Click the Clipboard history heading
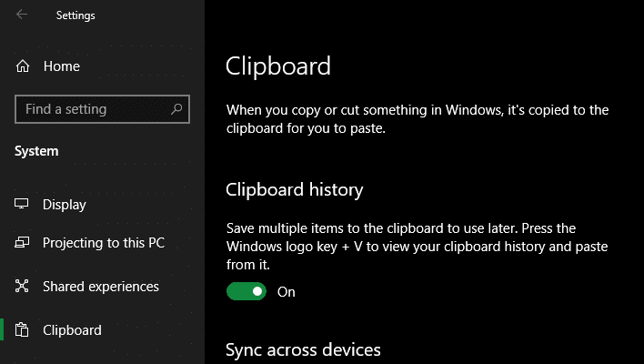The height and width of the screenshot is (364, 644). (x=295, y=190)
